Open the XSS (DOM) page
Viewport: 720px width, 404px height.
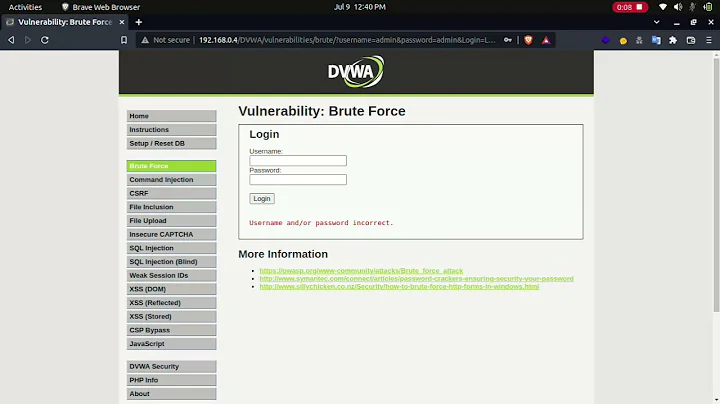click(x=171, y=289)
